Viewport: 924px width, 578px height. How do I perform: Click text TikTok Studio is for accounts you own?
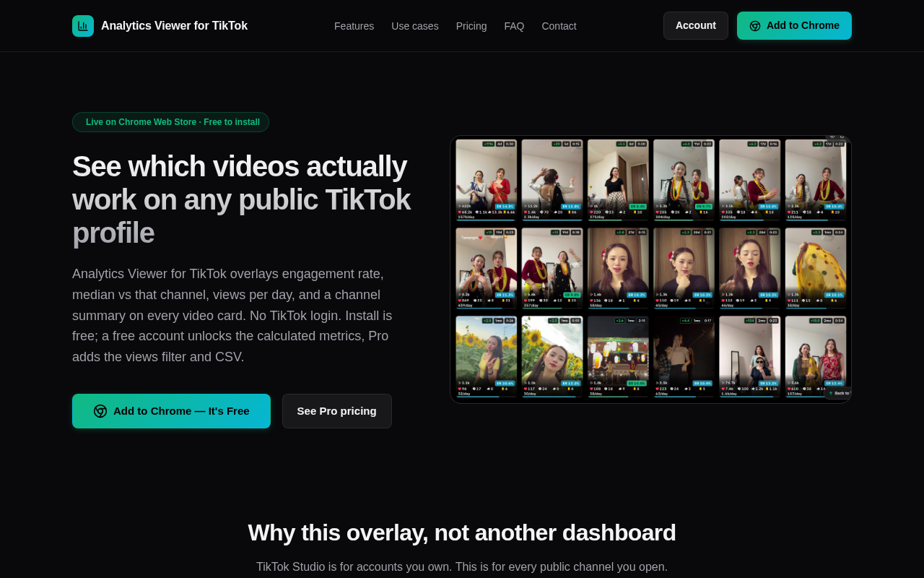click(x=462, y=567)
